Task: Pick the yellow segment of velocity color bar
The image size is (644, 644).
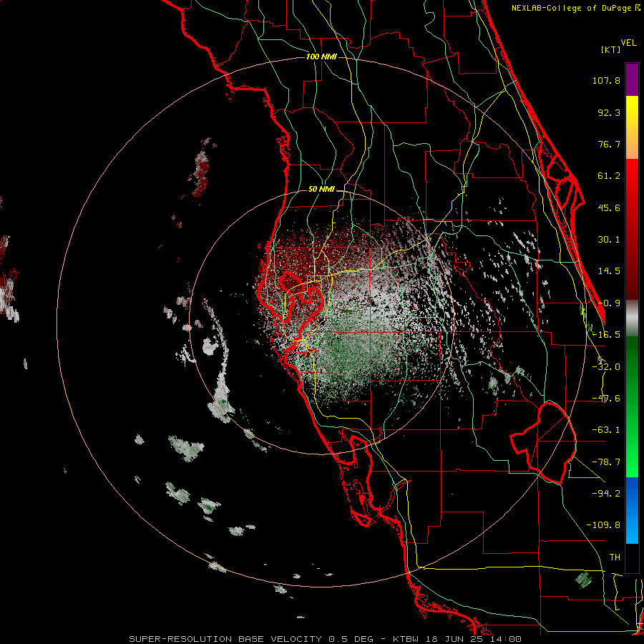Action: click(x=632, y=127)
